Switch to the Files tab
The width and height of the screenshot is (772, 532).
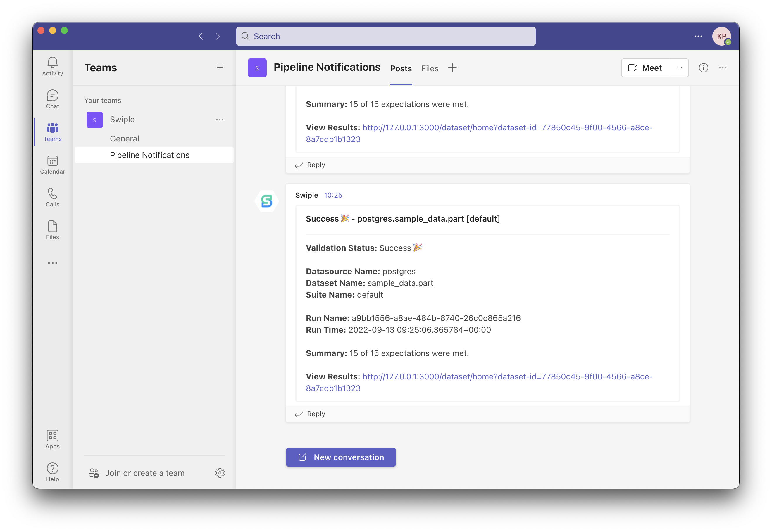coord(430,68)
